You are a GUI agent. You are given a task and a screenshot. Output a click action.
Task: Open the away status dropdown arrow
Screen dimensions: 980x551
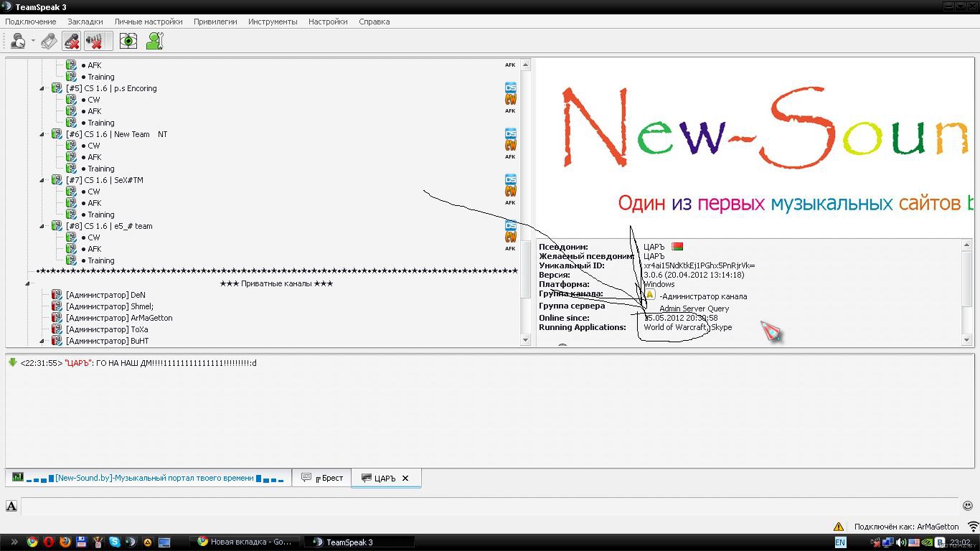tap(33, 41)
